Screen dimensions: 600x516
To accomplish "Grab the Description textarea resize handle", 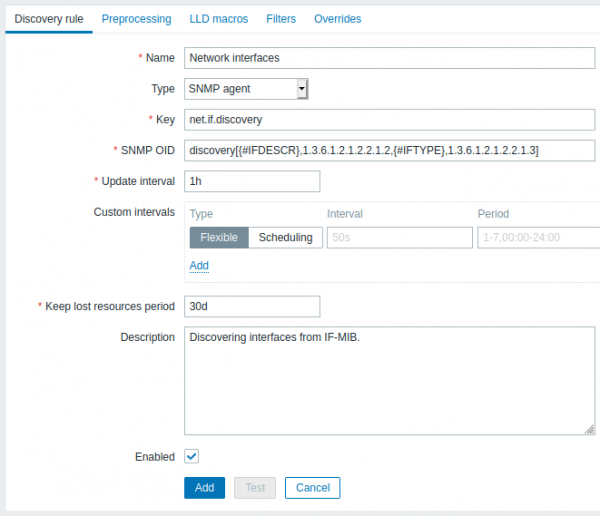I will 590,430.
